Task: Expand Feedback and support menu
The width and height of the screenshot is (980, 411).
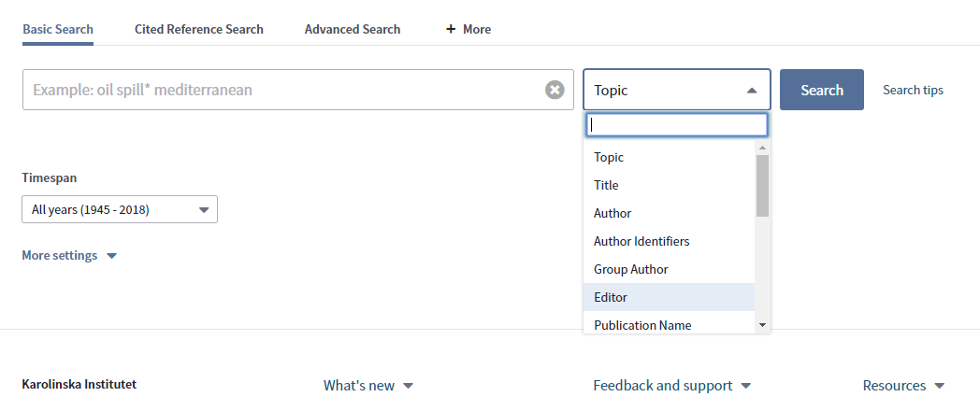Action: (x=671, y=386)
